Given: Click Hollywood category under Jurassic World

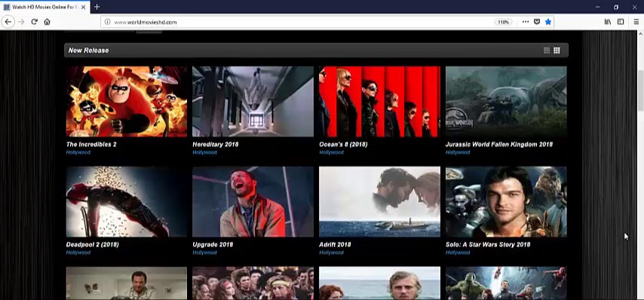Looking at the screenshot, I should [458, 152].
